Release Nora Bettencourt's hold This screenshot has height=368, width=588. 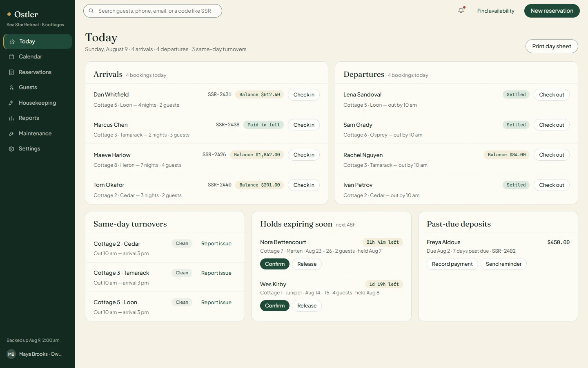click(307, 264)
